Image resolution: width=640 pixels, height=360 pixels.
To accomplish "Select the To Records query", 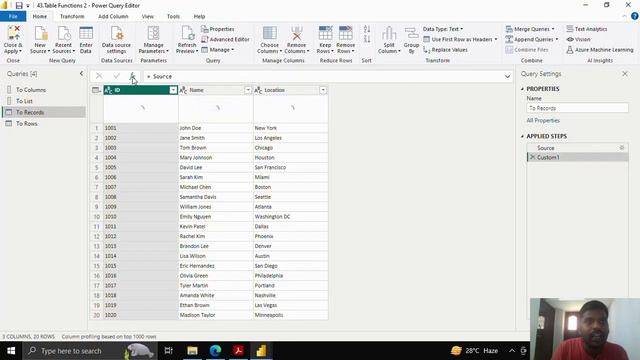I will [x=43, y=112].
